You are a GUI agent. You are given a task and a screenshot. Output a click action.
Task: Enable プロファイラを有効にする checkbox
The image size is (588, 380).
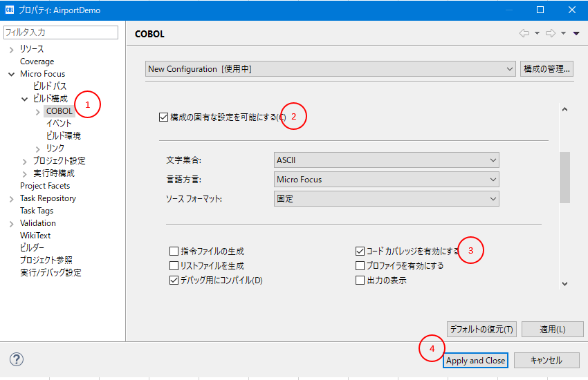click(360, 265)
